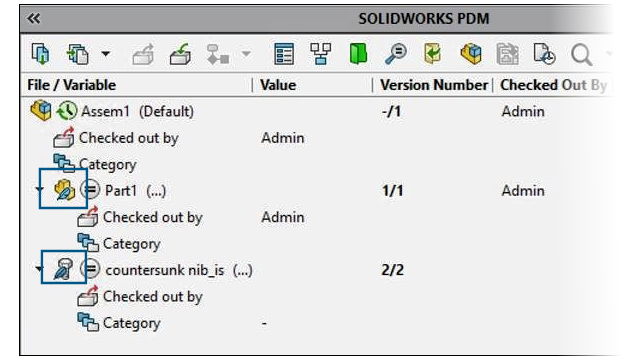Select the Assem1 (Default) tree item
640x360 pixels.
coord(137,111)
